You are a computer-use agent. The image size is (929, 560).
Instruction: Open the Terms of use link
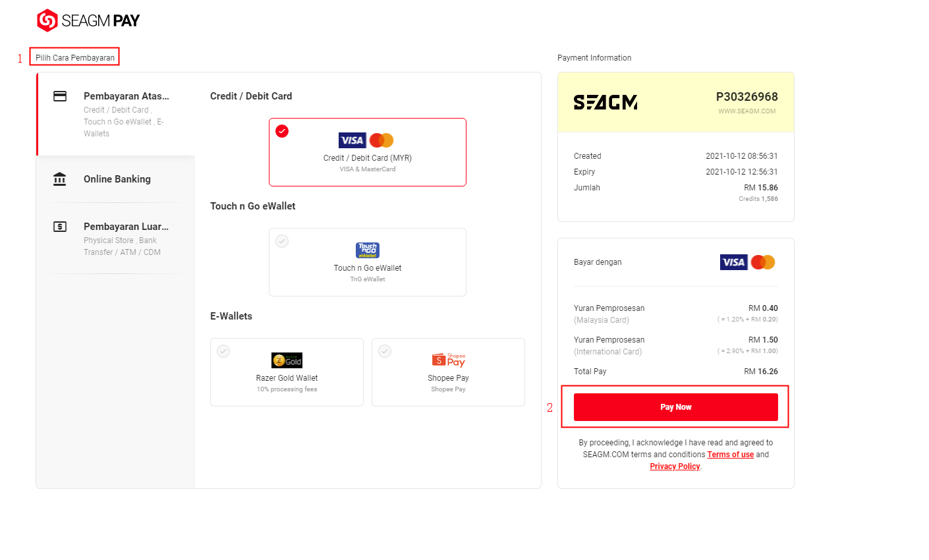pos(731,455)
